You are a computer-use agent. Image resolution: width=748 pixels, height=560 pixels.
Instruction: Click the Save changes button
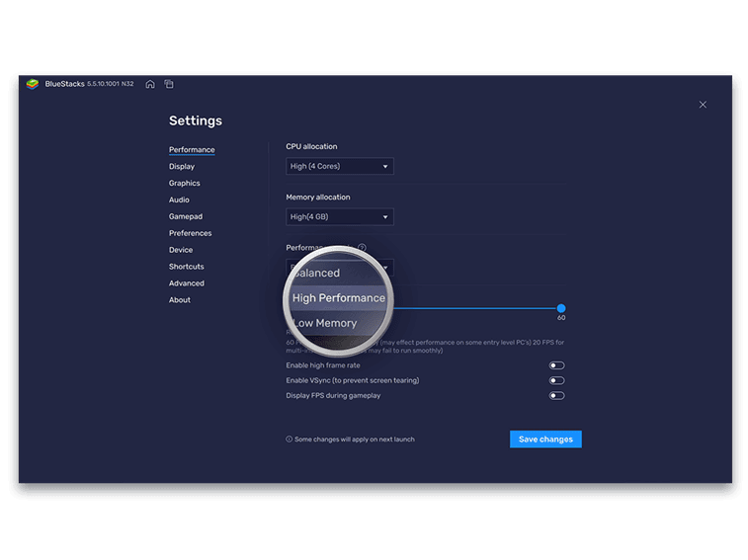point(545,440)
